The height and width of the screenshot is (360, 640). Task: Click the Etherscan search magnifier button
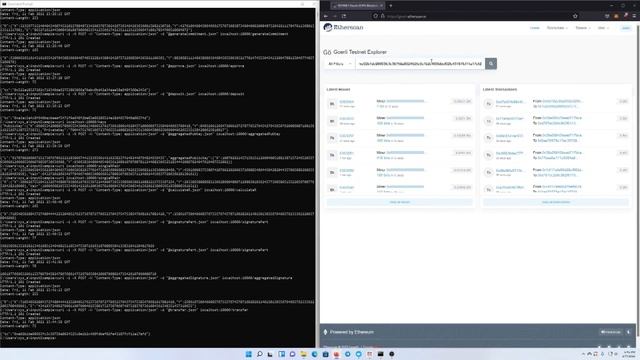coord(491,64)
